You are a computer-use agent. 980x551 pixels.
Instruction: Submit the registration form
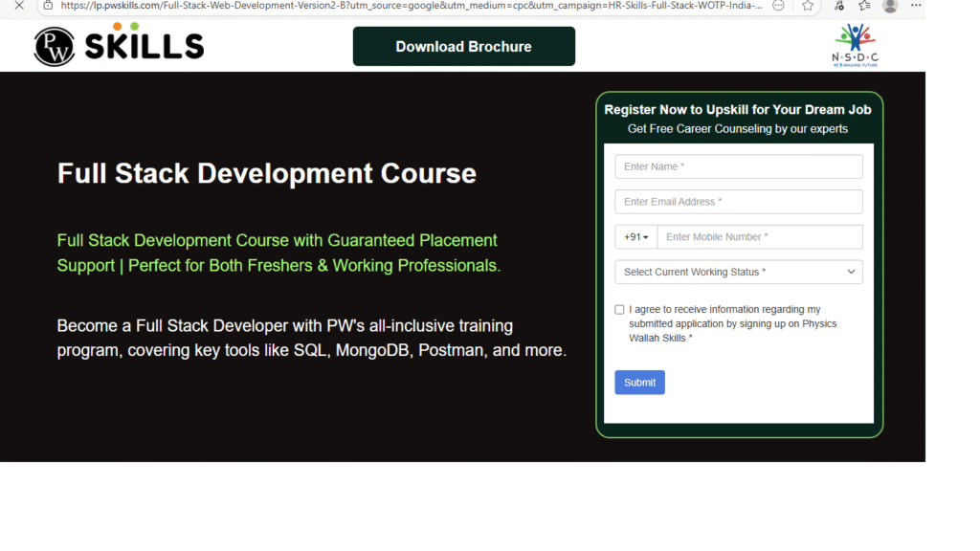[x=639, y=383]
